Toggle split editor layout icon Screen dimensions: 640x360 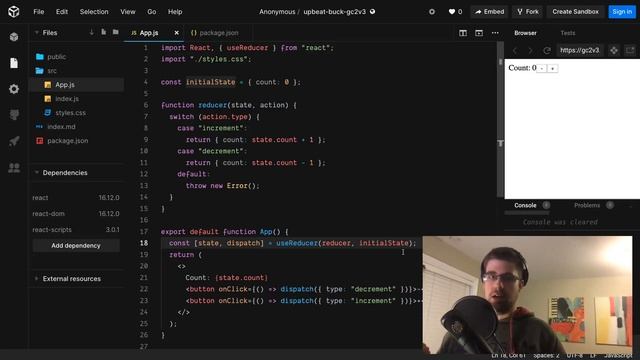[463, 33]
